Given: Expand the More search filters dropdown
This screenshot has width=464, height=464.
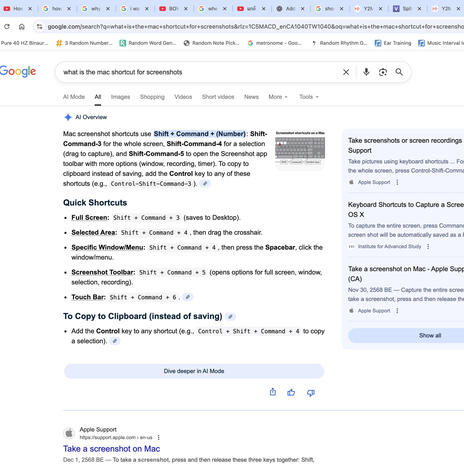Looking at the screenshot, I should point(278,97).
